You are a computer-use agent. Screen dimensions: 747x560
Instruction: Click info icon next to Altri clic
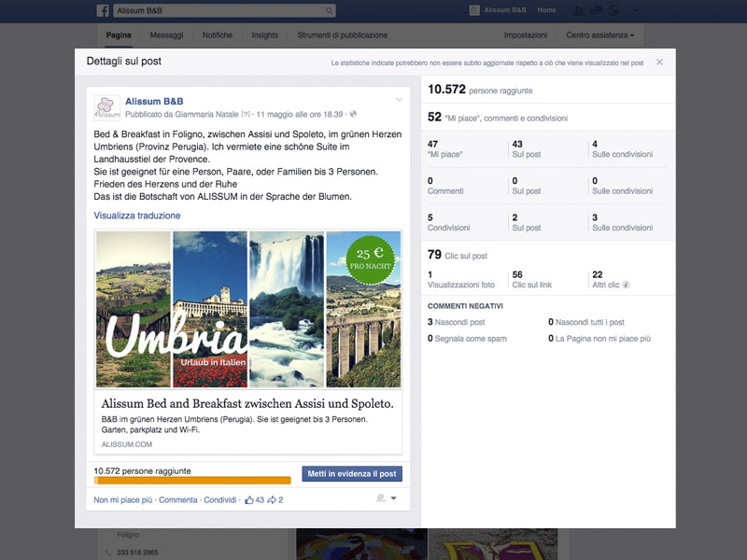626,285
